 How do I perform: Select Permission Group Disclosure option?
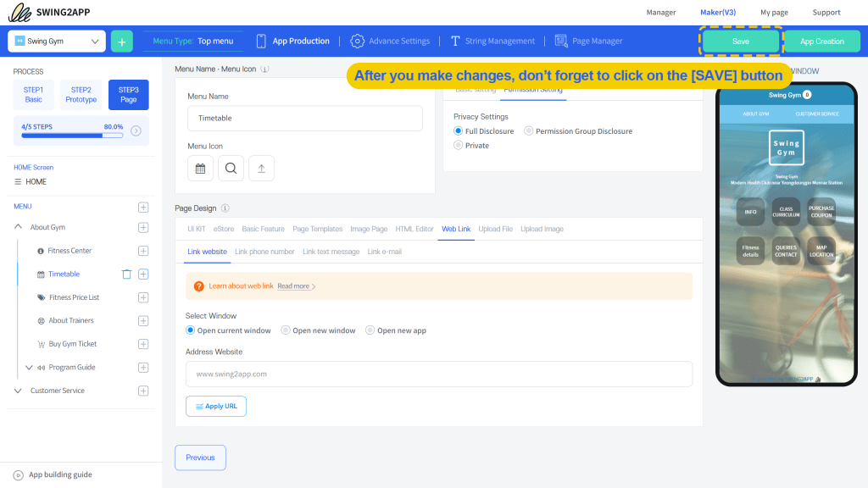tap(529, 131)
